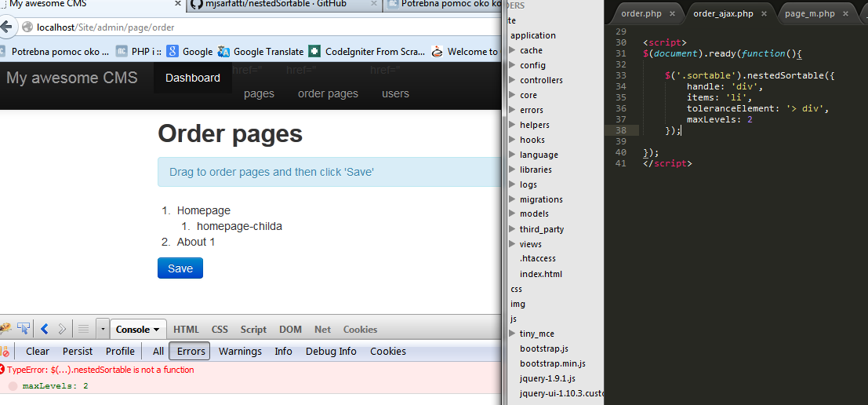
Task: Click Clear in Firebug console toolbar
Action: pyautogui.click(x=38, y=352)
